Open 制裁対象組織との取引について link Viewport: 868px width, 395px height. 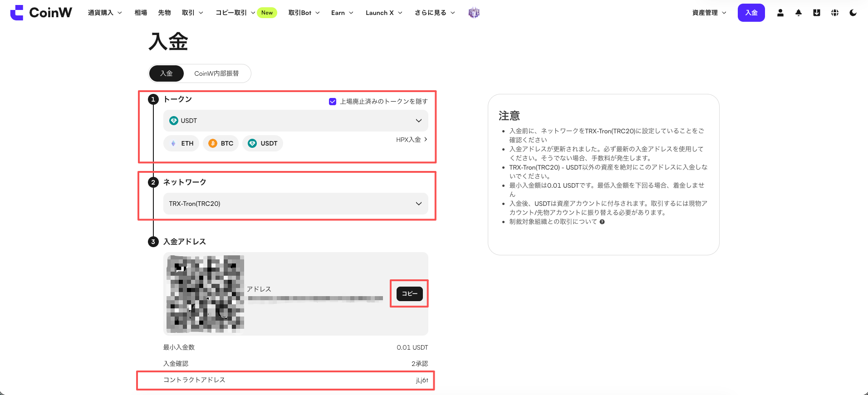(553, 222)
